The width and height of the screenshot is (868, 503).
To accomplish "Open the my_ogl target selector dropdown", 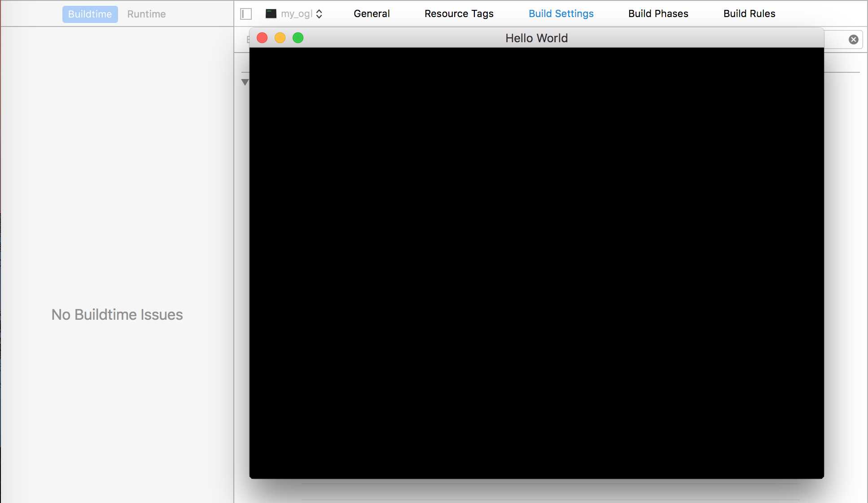I will 294,14.
